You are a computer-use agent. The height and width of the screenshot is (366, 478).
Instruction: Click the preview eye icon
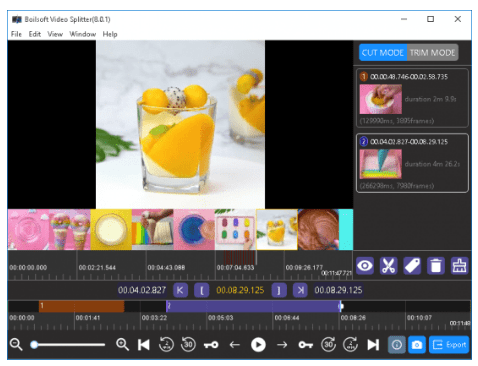[365, 266]
